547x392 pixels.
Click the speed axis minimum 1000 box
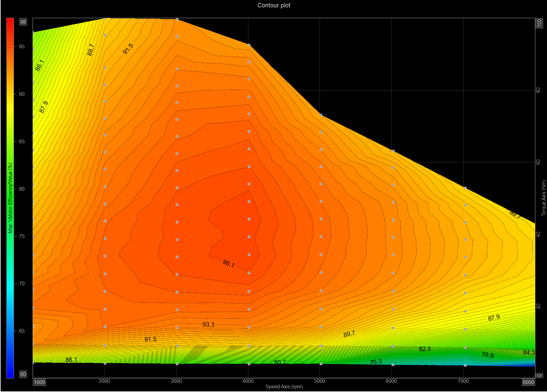pyautogui.click(x=39, y=382)
